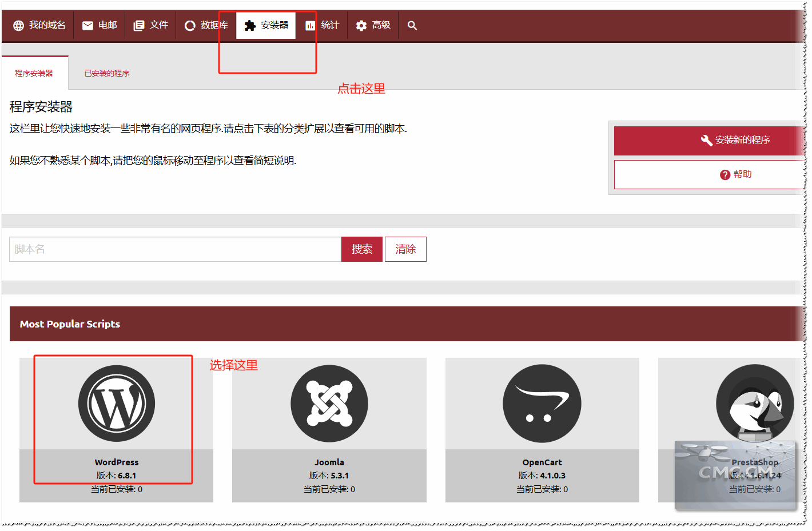Click OpenCart 版本: 4.1.0.3 text

click(542, 476)
